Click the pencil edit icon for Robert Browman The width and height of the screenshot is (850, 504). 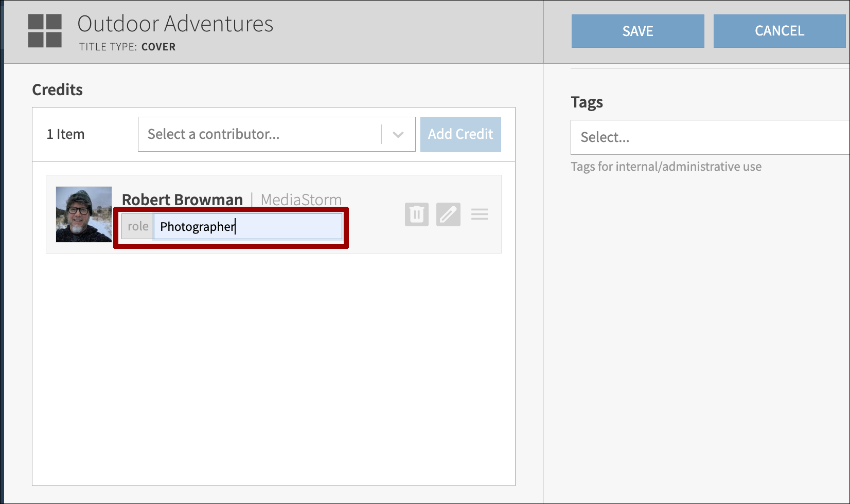pos(448,214)
